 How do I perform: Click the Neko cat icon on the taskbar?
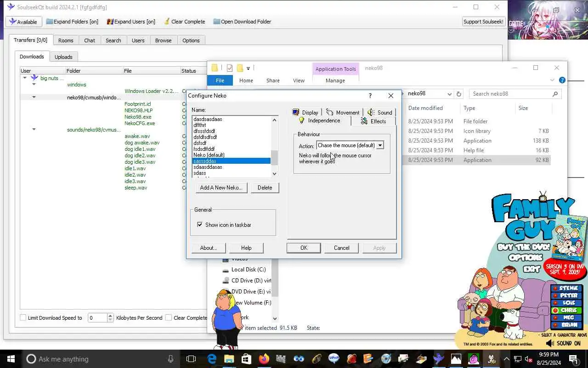click(x=491, y=359)
